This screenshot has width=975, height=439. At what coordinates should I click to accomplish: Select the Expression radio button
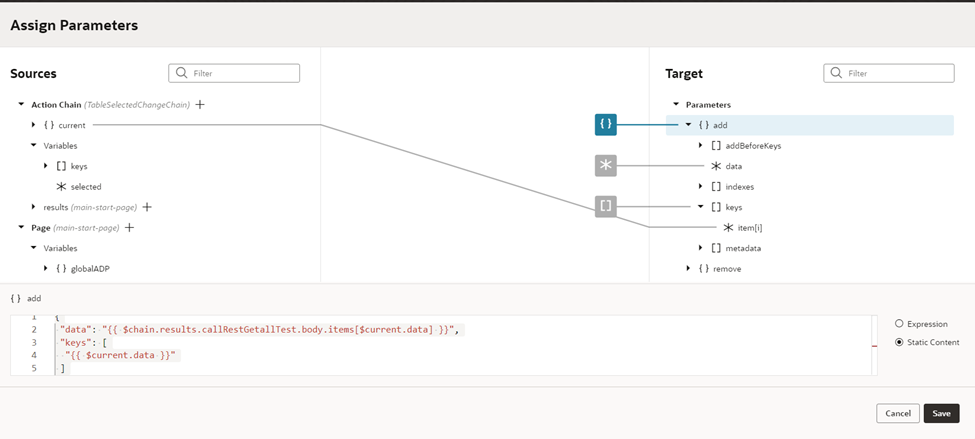pos(899,323)
